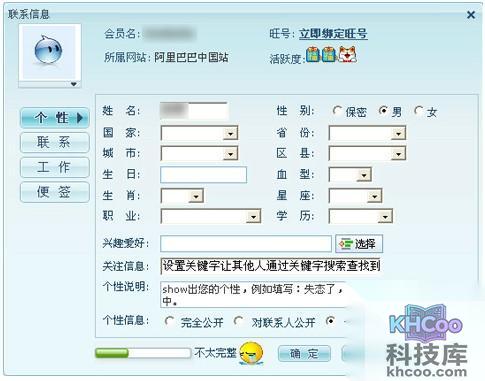
Task: Select 完全公开 radio button
Action: pos(169,321)
